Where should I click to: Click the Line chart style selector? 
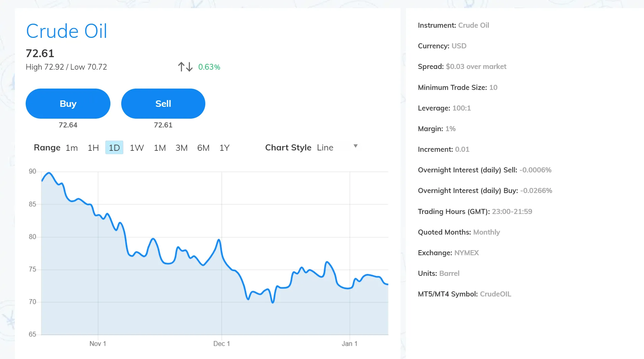tap(337, 147)
